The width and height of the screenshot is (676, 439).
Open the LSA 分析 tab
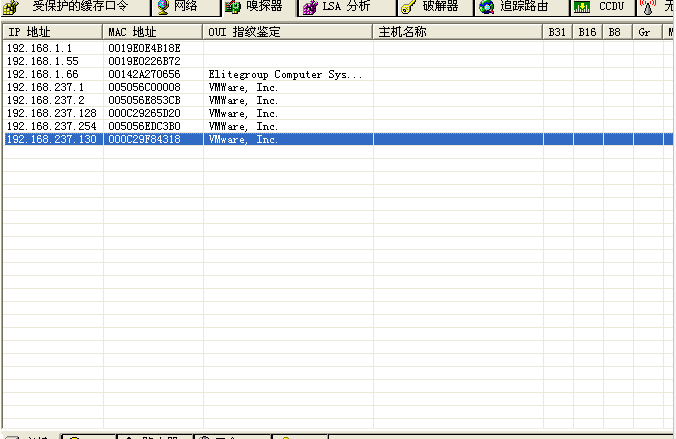[x=347, y=7]
